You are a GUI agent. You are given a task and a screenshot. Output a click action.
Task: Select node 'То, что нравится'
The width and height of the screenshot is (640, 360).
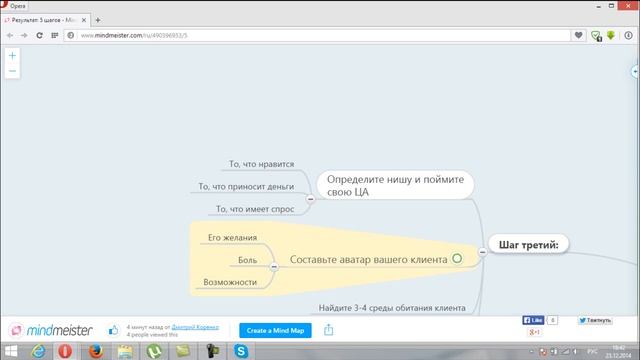[x=262, y=164]
